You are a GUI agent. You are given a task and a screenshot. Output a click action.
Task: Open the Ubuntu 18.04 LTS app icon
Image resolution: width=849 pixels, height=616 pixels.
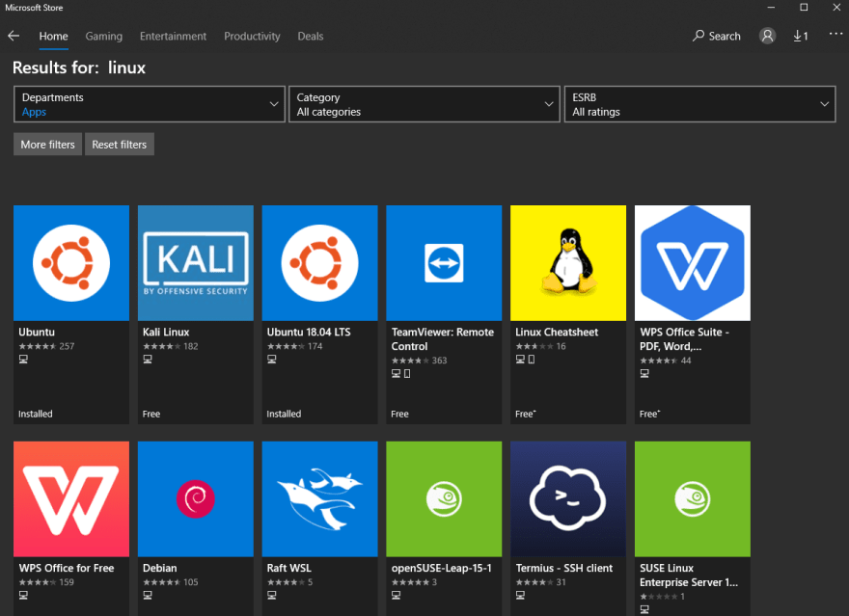pyautogui.click(x=320, y=263)
